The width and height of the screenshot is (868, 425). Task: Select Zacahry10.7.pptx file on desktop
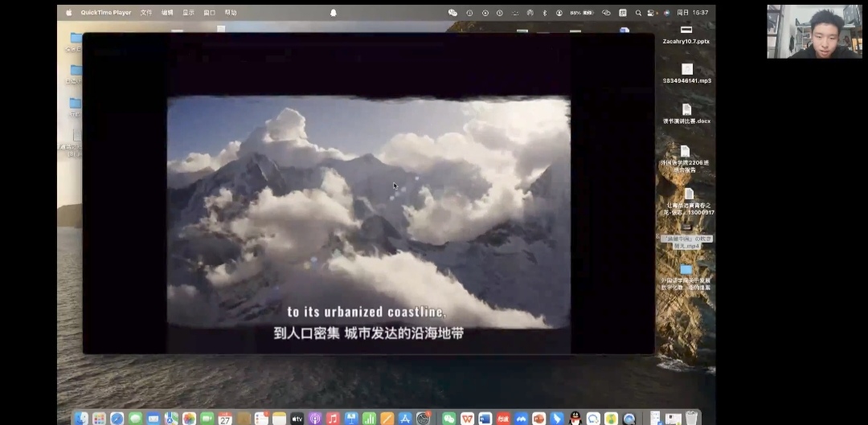[686, 32]
